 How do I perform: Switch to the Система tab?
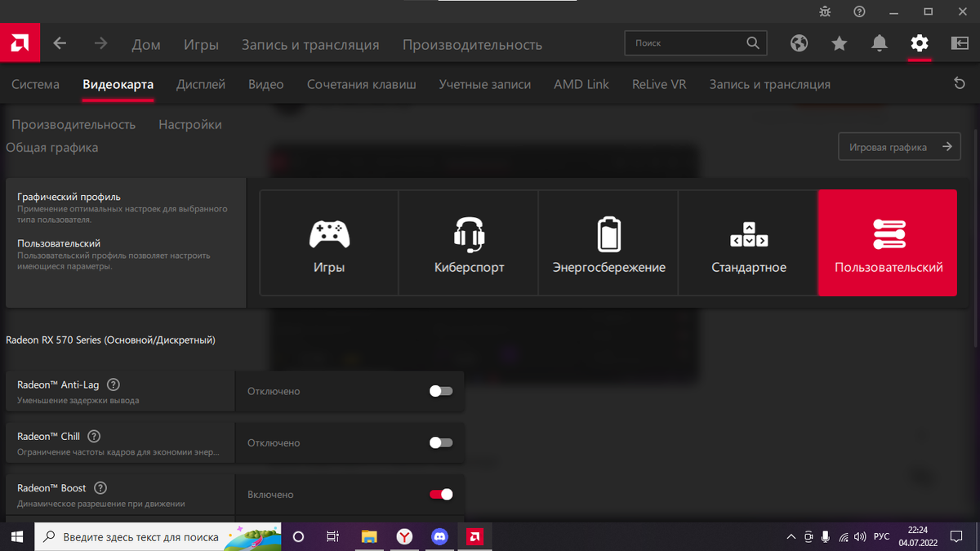[x=35, y=84]
